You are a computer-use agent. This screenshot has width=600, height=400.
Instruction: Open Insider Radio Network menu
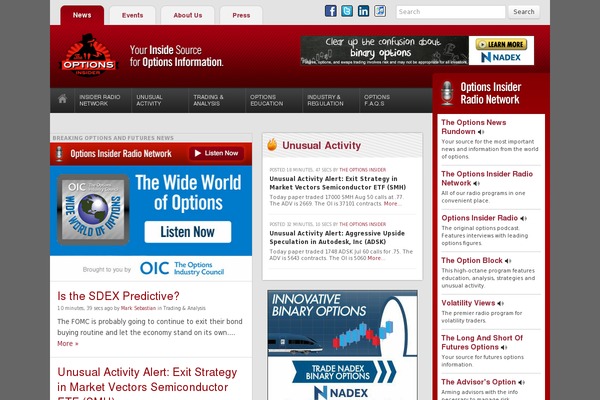(x=103, y=100)
